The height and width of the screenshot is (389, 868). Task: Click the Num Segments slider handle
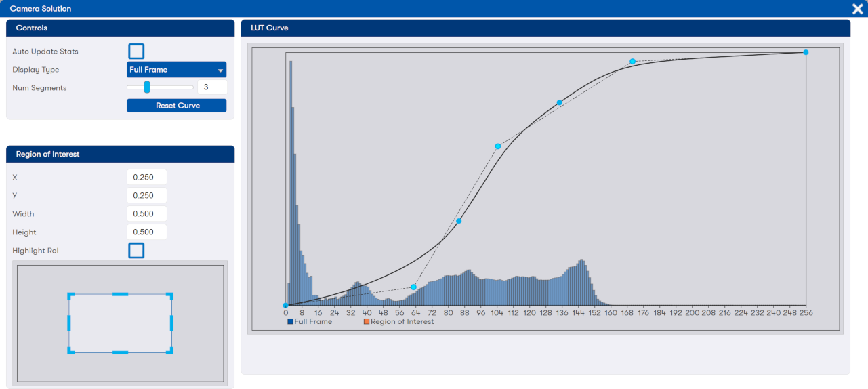[147, 87]
